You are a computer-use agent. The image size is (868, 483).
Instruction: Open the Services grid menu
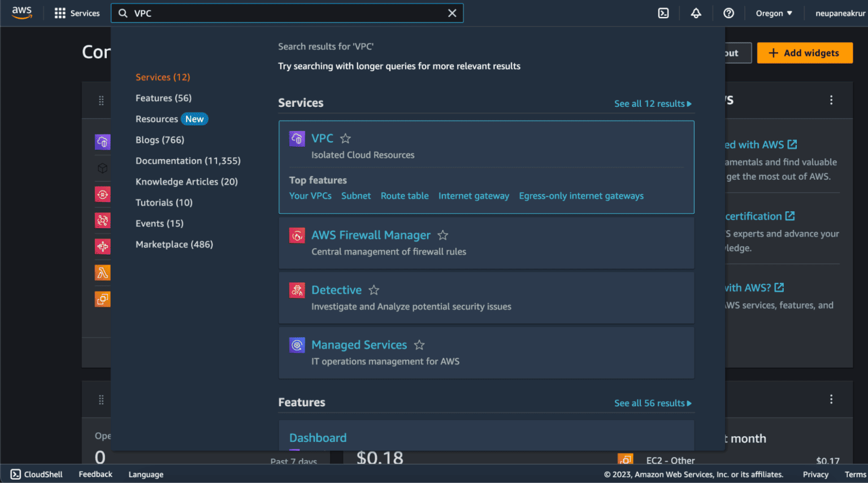coord(60,13)
